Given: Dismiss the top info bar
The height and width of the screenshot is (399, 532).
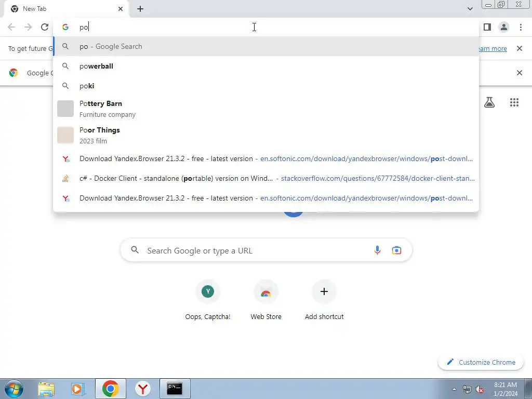Looking at the screenshot, I should [x=520, y=48].
